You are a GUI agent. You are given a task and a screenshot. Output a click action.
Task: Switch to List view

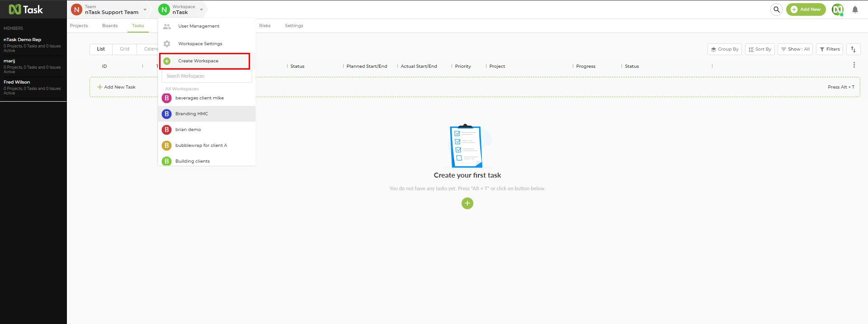click(101, 49)
